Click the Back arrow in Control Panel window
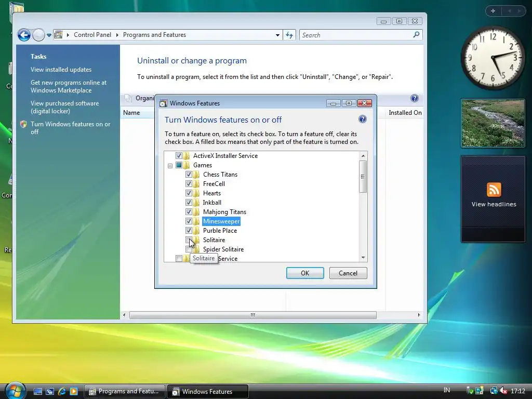Image resolution: width=532 pixels, height=399 pixels. [x=24, y=35]
